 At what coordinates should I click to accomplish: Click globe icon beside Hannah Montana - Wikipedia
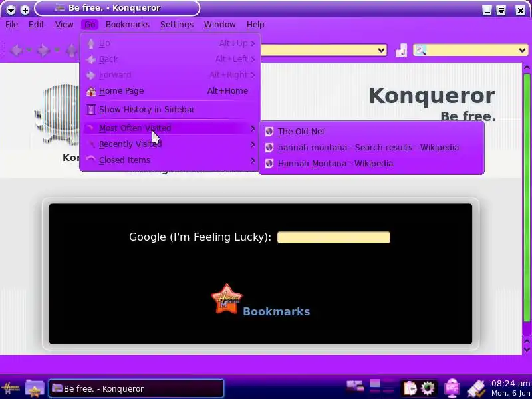[x=269, y=164]
